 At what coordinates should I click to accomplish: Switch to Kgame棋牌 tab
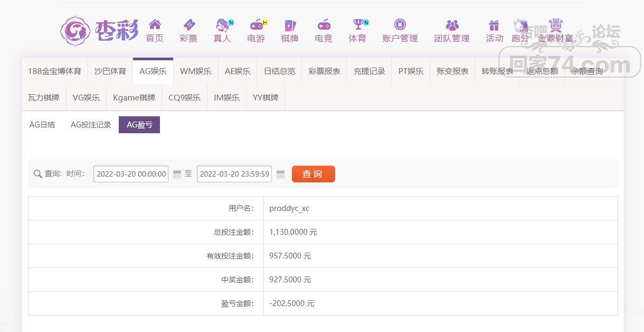(x=134, y=97)
